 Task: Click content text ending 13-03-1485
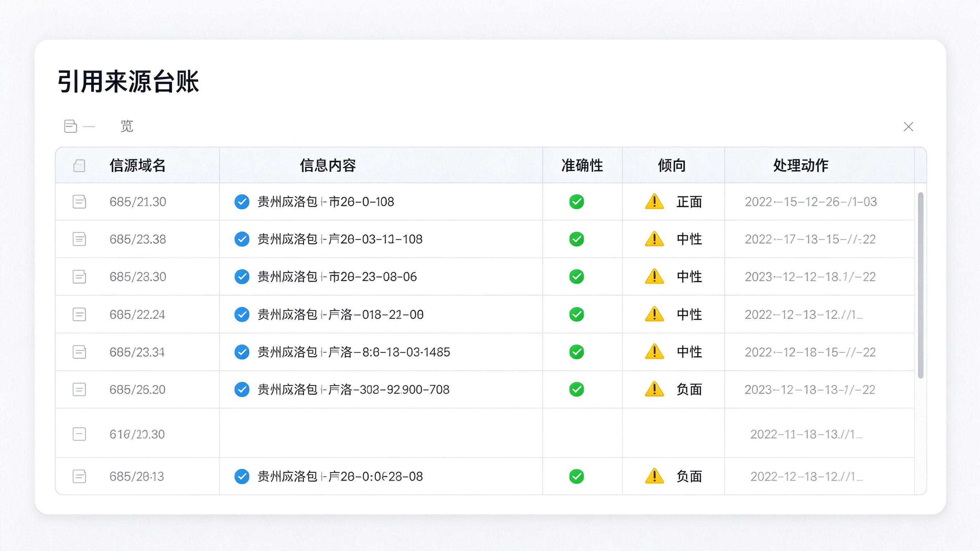354,352
